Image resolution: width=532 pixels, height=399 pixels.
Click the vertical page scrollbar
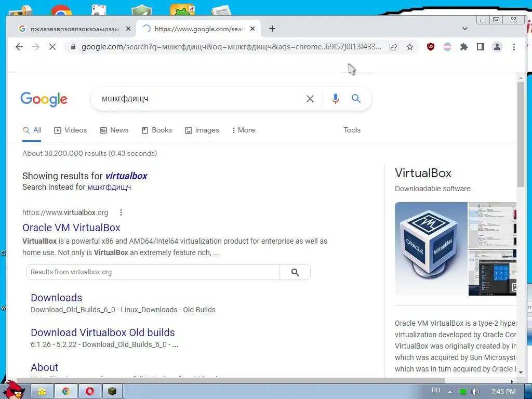click(521, 134)
